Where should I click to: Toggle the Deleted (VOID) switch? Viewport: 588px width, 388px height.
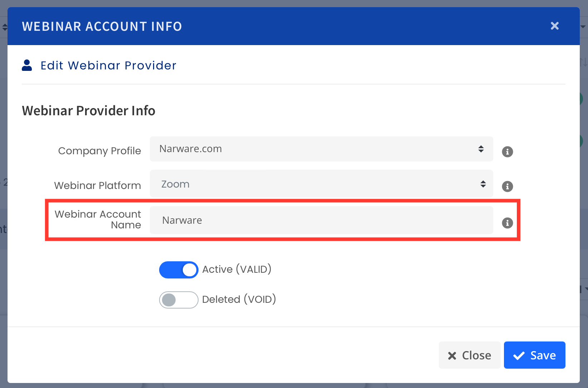pyautogui.click(x=178, y=300)
